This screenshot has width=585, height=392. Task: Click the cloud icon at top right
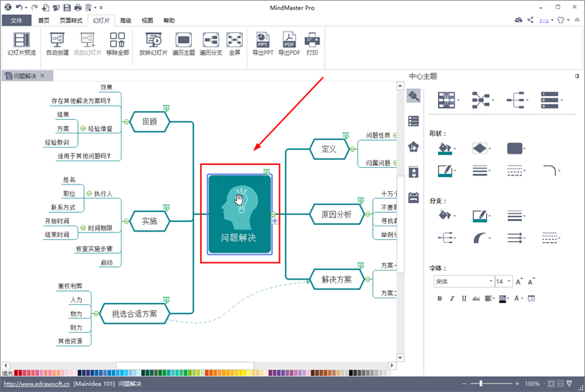(518, 19)
